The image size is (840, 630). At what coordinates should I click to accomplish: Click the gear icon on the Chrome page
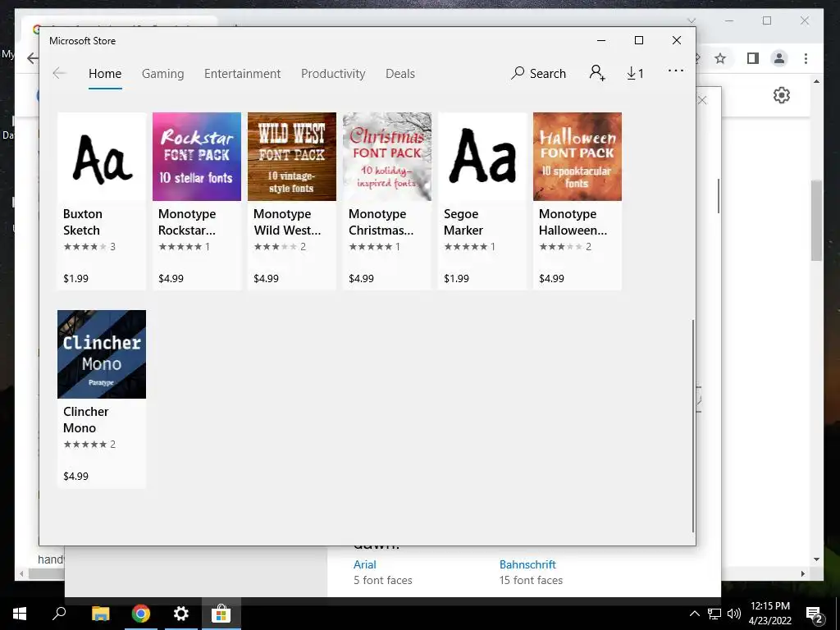coord(782,95)
